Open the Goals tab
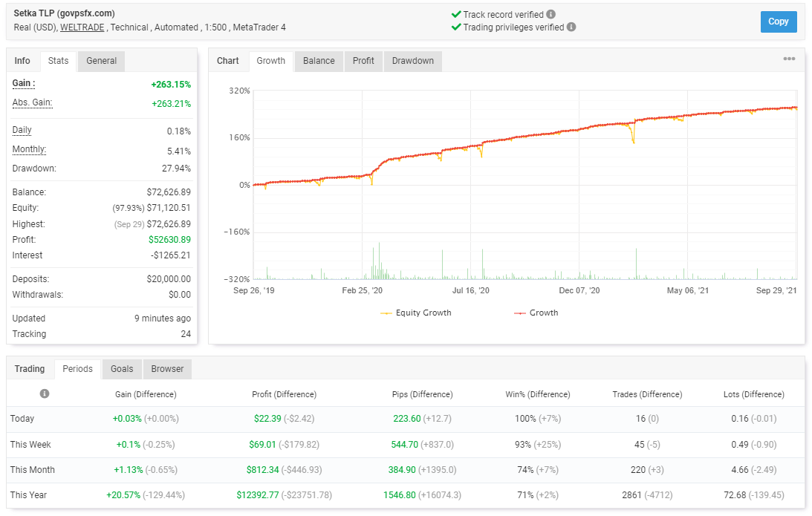The image size is (812, 516). pos(122,369)
